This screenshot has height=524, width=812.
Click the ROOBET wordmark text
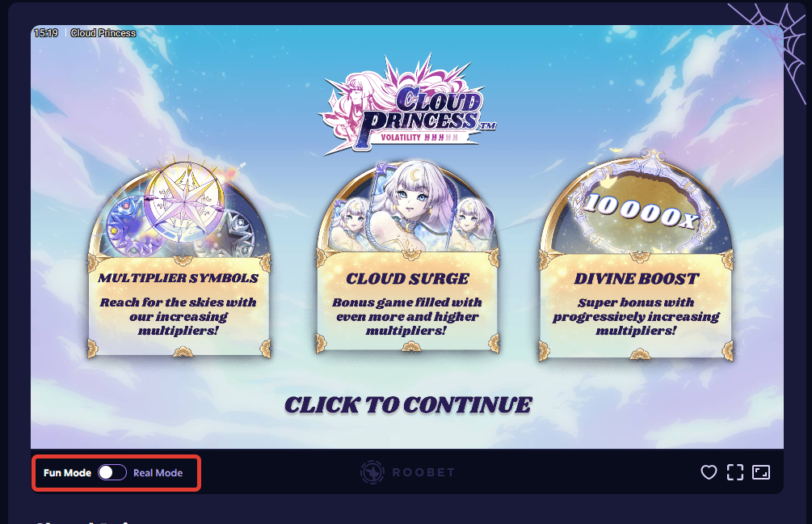click(x=423, y=472)
